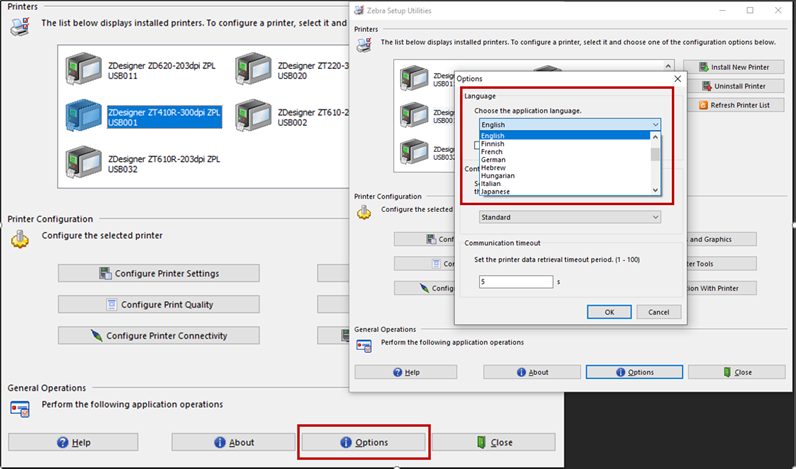Screen dimensions: 796x469
Task: Maximize the Zebra Setup Utilities window
Action: pyautogui.click(x=750, y=10)
